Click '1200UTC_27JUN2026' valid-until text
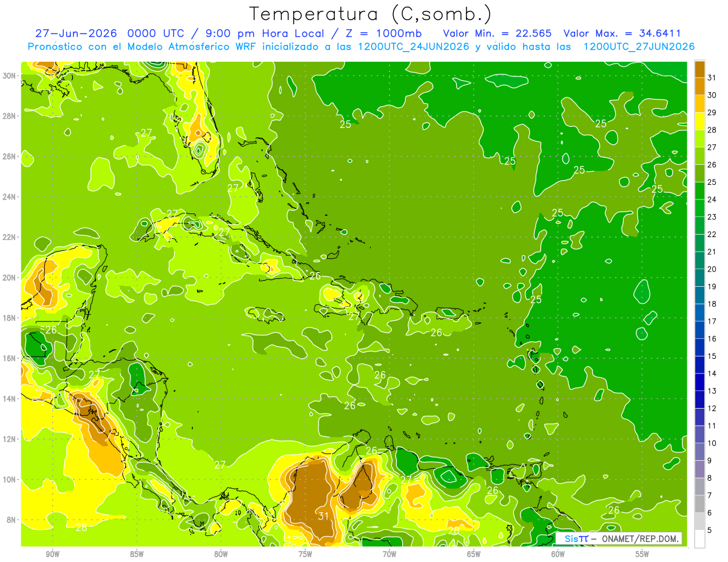 click(x=639, y=47)
